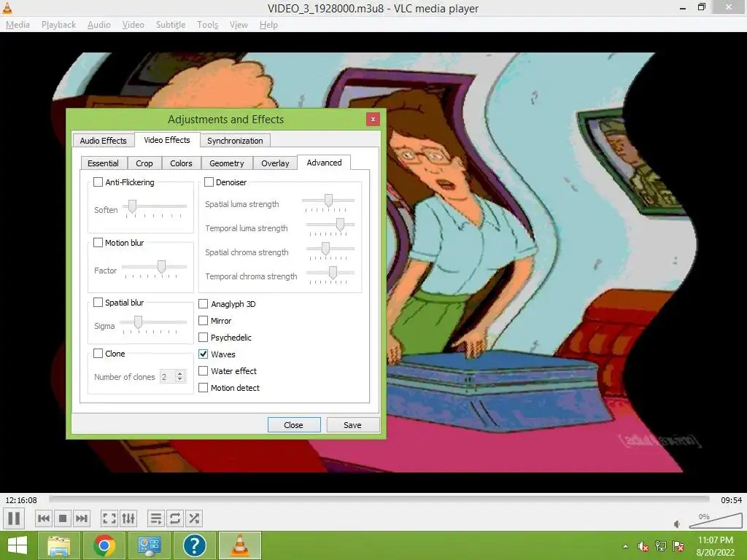Open Windows Start button
The height and width of the screenshot is (560, 747).
pyautogui.click(x=18, y=545)
